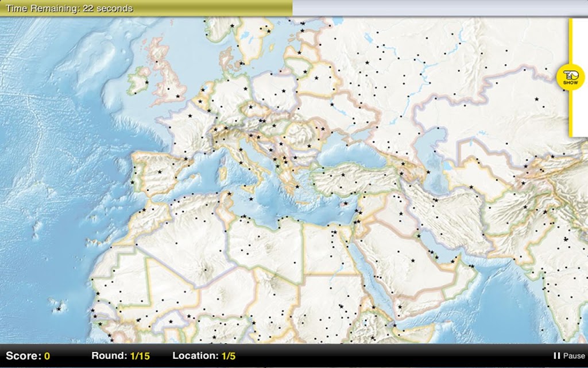Click the Round 1/15 indicator
This screenshot has width=588, height=368.
[121, 355]
